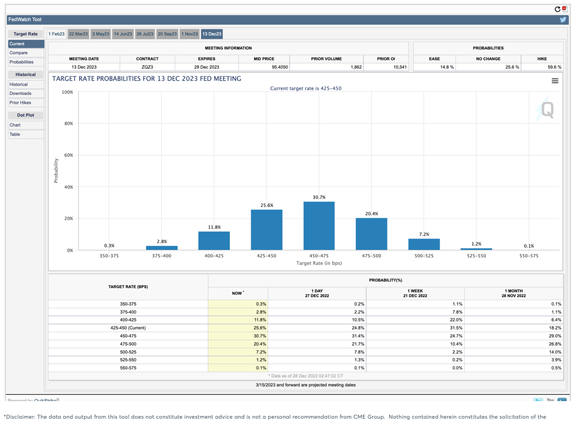Click the TARGET RATE (BPS) column header
Screen dimensions: 575x423
(128, 287)
